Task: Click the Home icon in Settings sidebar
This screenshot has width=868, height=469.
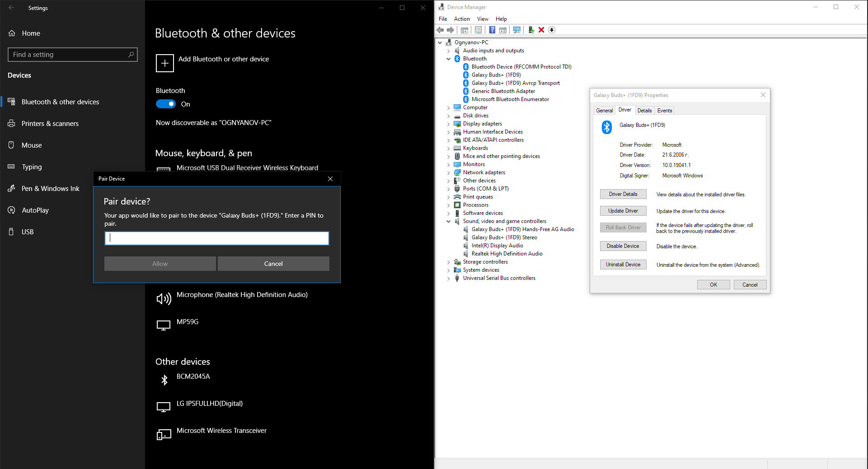Action: tap(12, 33)
